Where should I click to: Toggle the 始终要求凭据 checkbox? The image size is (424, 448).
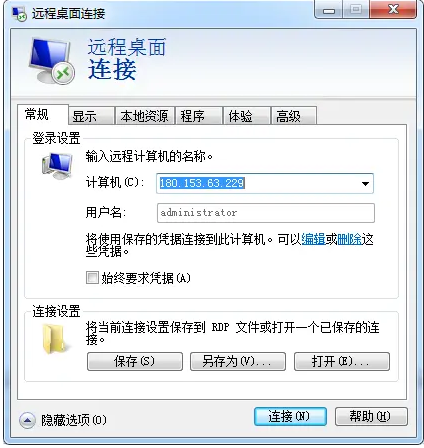click(x=92, y=277)
